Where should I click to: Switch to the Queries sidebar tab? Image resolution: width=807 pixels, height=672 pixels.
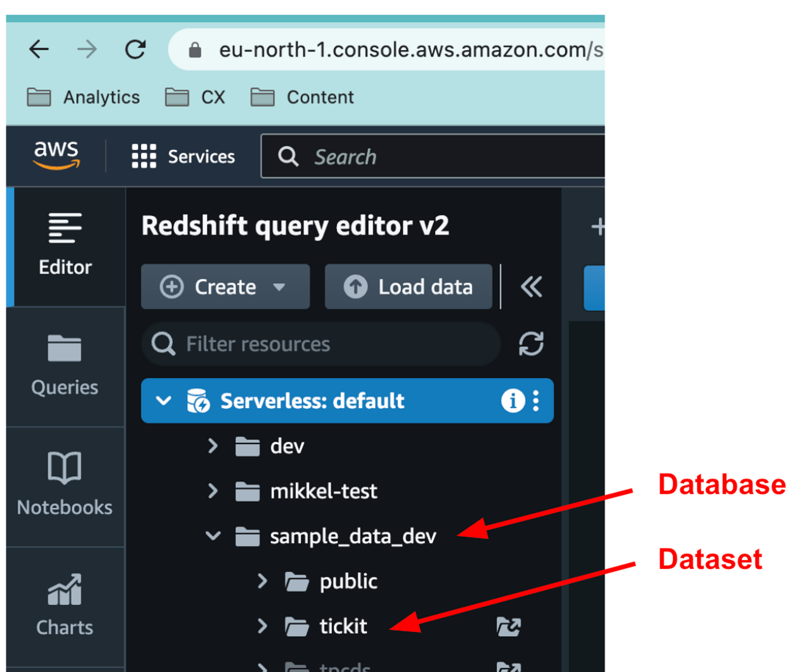65,366
